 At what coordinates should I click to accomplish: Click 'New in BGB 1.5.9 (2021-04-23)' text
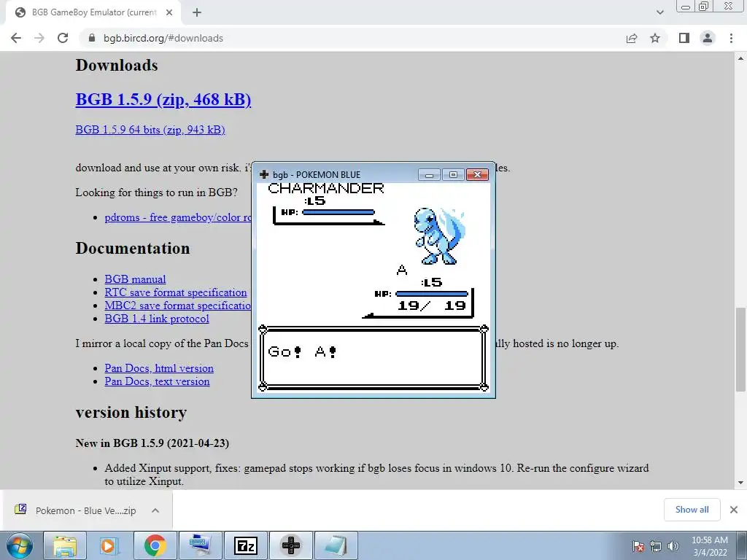pos(152,443)
